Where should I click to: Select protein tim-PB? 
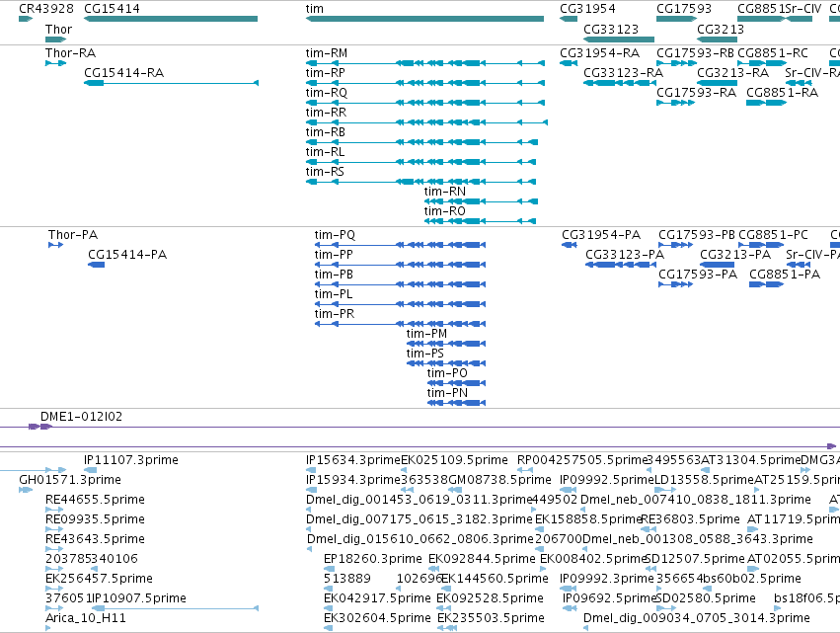400,284
